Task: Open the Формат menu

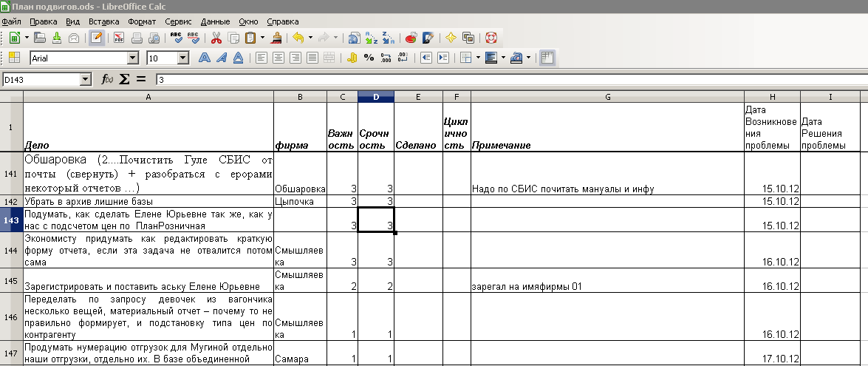Action: pos(142,21)
